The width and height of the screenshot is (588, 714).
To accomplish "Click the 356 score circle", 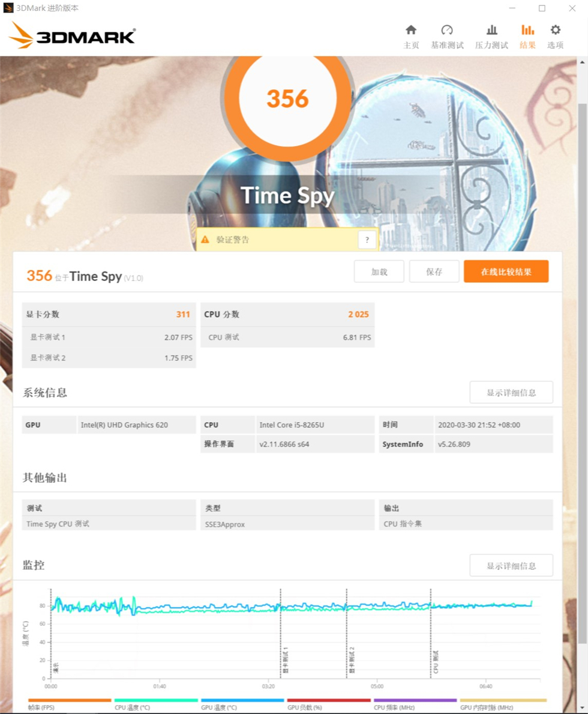I will [x=288, y=99].
